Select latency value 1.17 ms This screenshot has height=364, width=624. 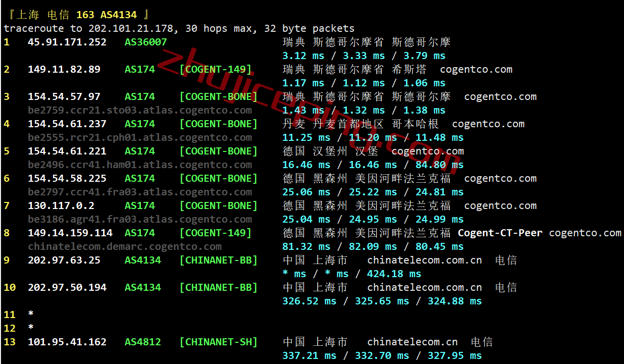pyautogui.click(x=303, y=83)
